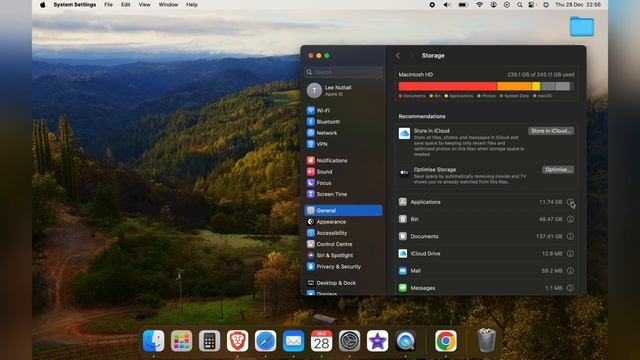Open Calculator from the Dock
The width and height of the screenshot is (640, 360).
pos(209,341)
